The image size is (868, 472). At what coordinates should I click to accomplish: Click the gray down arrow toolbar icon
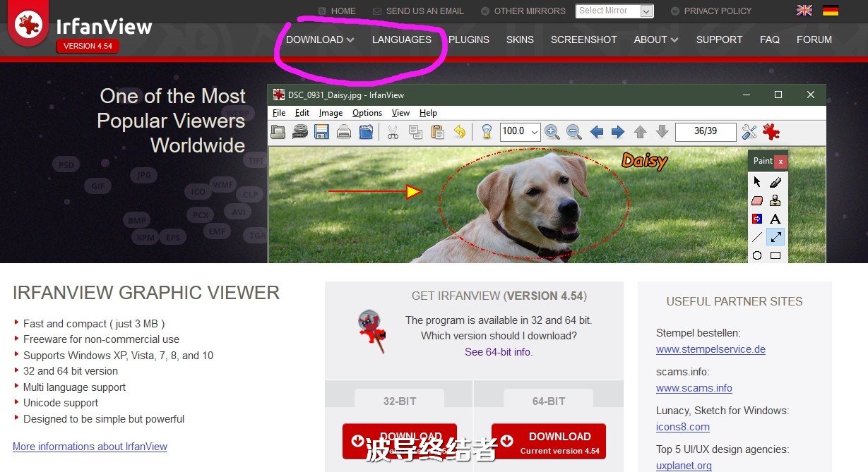click(x=662, y=131)
